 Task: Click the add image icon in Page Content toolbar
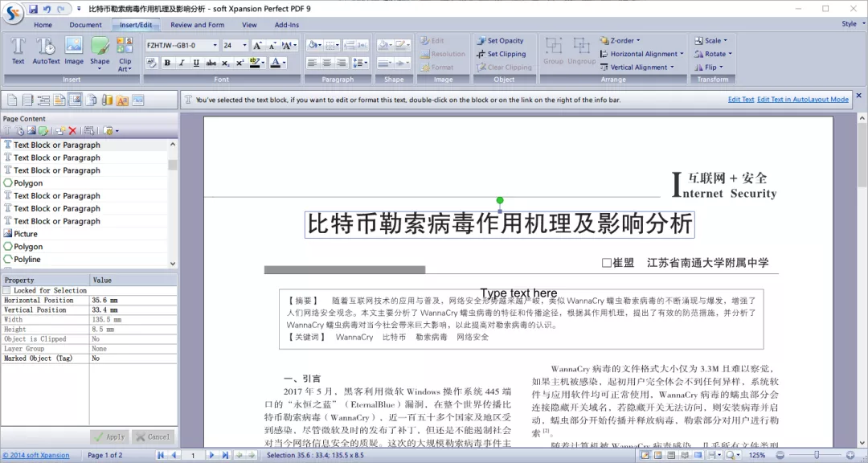point(31,131)
